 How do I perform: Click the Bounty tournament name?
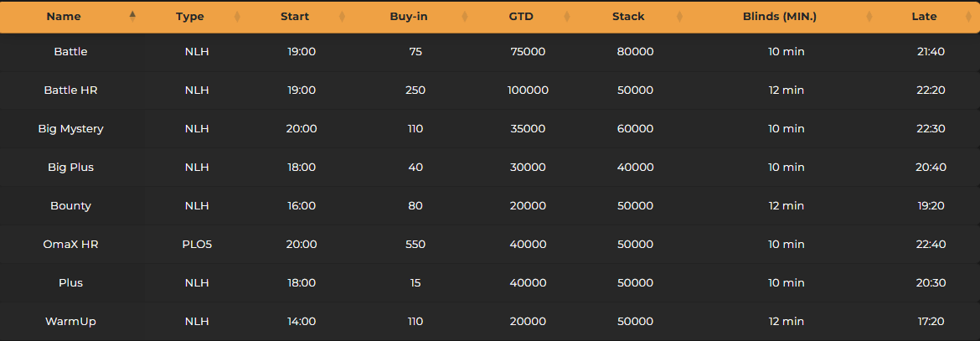(x=70, y=205)
